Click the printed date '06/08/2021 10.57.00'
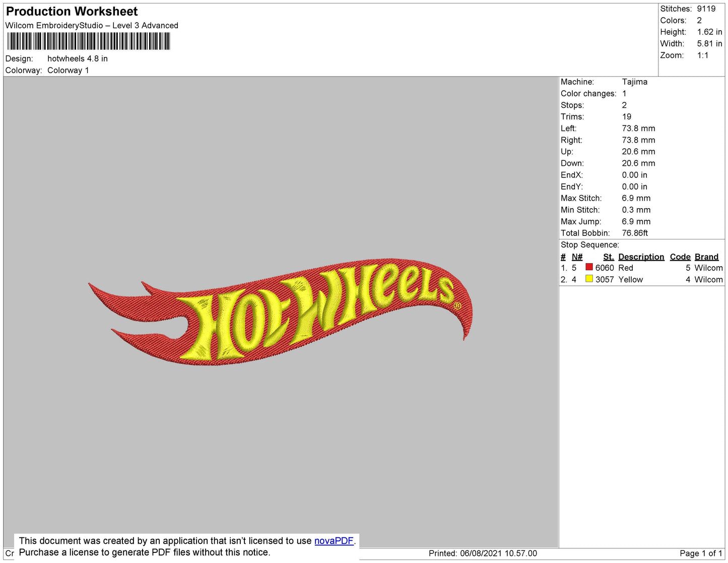The width and height of the screenshot is (728, 563). point(498,553)
